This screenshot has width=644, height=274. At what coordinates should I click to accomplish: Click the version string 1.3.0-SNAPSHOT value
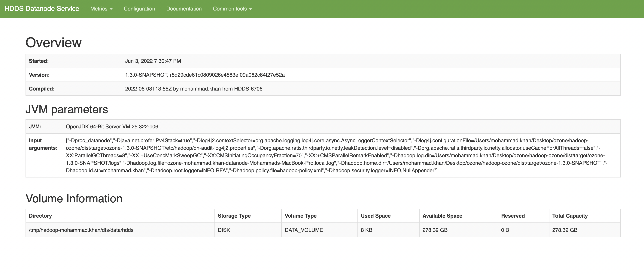click(205, 75)
